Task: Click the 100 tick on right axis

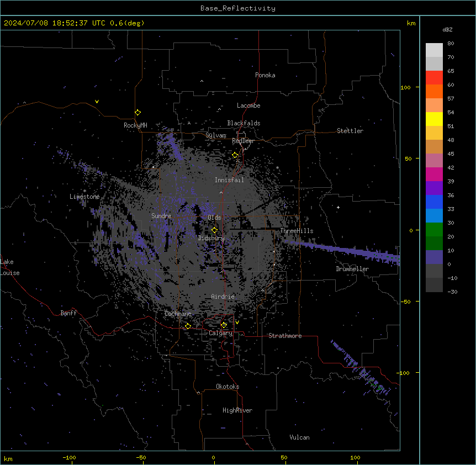Action: point(405,87)
